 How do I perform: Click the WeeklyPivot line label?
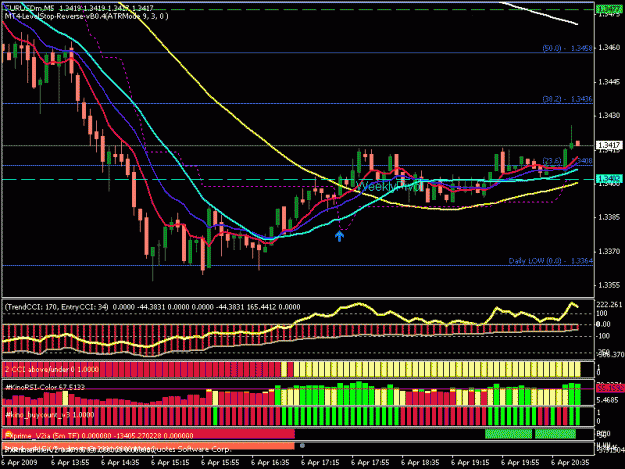click(389, 186)
